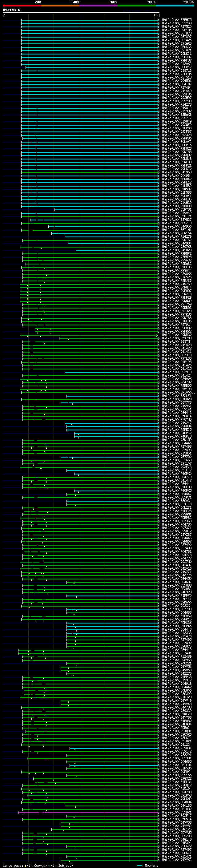Select hit label UniRef100_C5IFT7

(177, 470)
